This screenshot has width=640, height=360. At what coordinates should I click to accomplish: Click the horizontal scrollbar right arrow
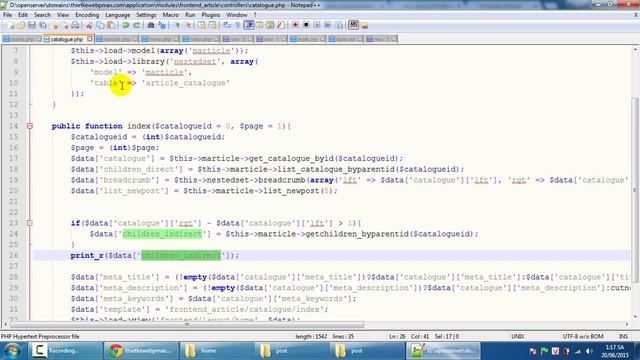pyautogui.click(x=627, y=325)
